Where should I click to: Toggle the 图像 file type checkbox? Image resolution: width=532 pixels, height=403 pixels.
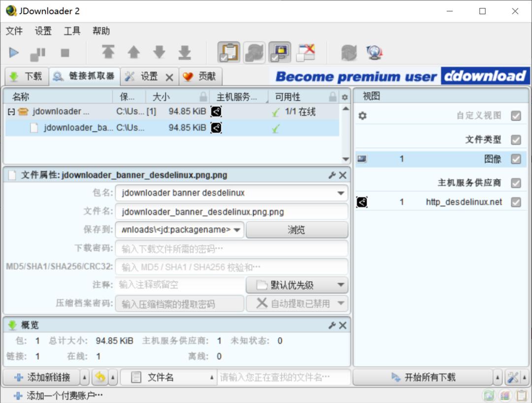tap(516, 159)
